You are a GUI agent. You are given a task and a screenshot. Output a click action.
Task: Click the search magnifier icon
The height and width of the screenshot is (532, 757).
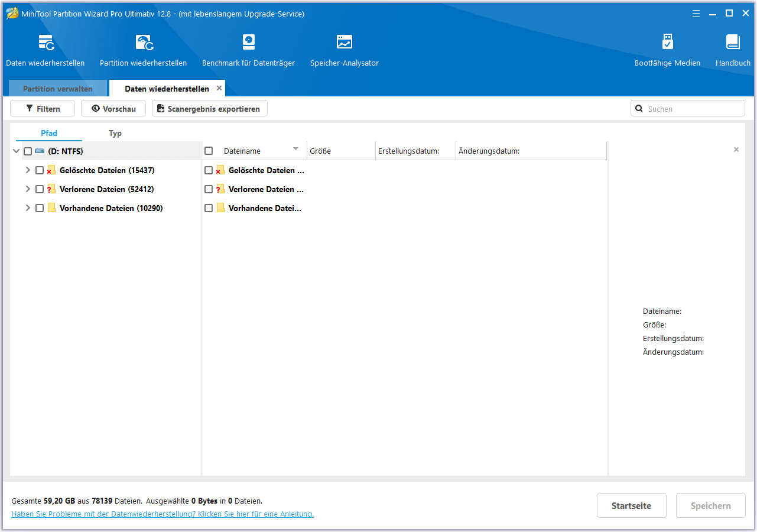(639, 109)
